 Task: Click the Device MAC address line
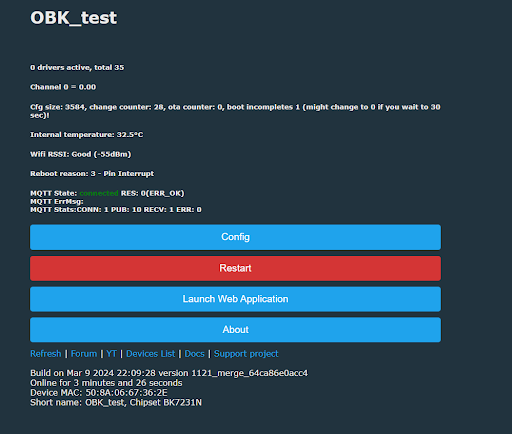[x=99, y=393]
